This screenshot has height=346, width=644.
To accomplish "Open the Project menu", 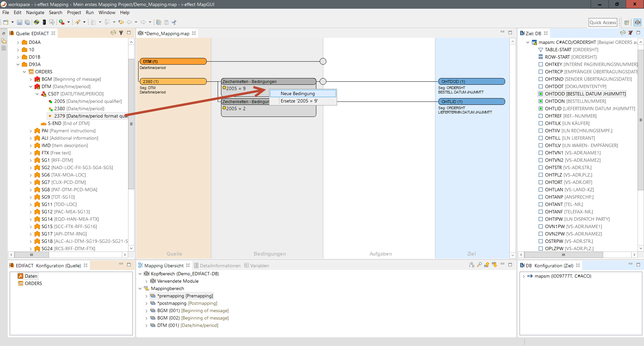I will [74, 12].
